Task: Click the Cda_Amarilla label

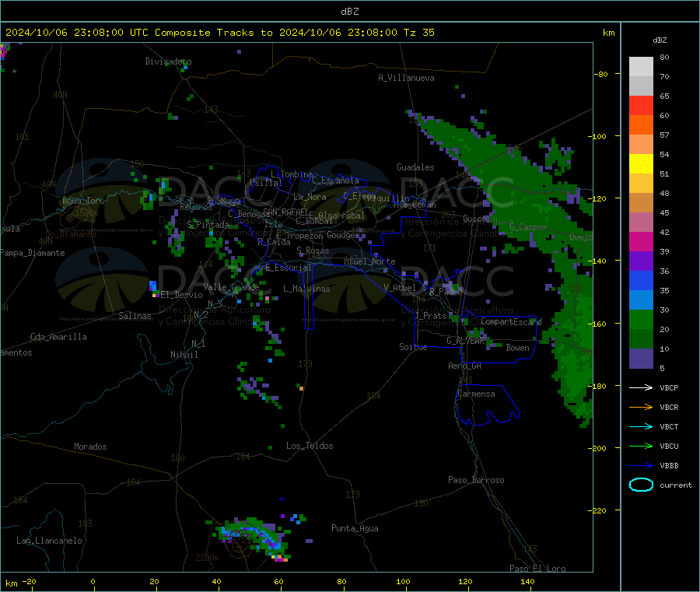Action: [x=58, y=337]
